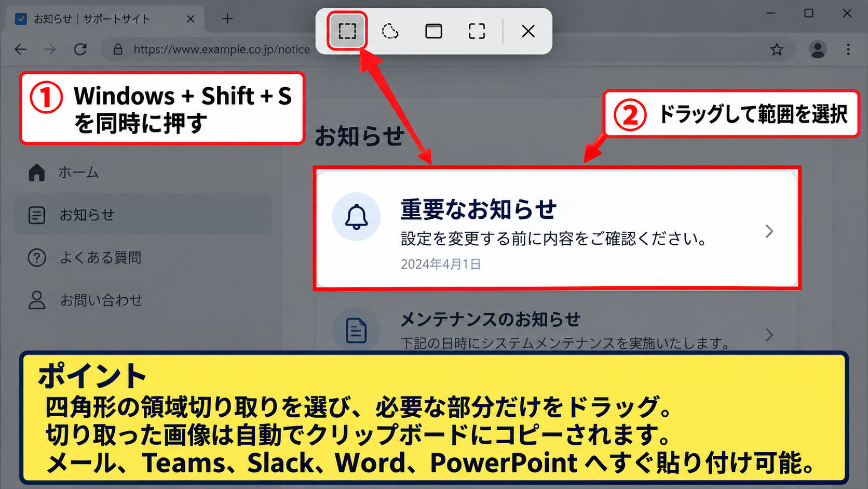Minimize the browser window

tap(771, 14)
